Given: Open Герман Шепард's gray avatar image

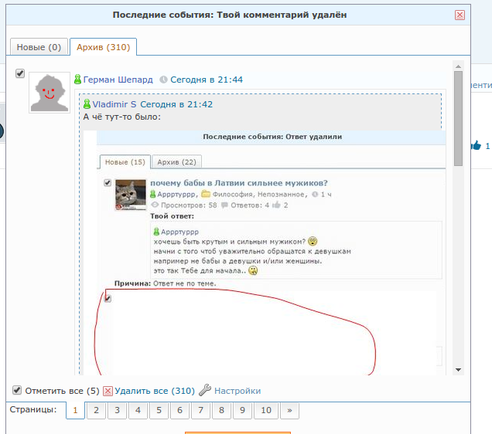Looking at the screenshot, I should click(49, 93).
